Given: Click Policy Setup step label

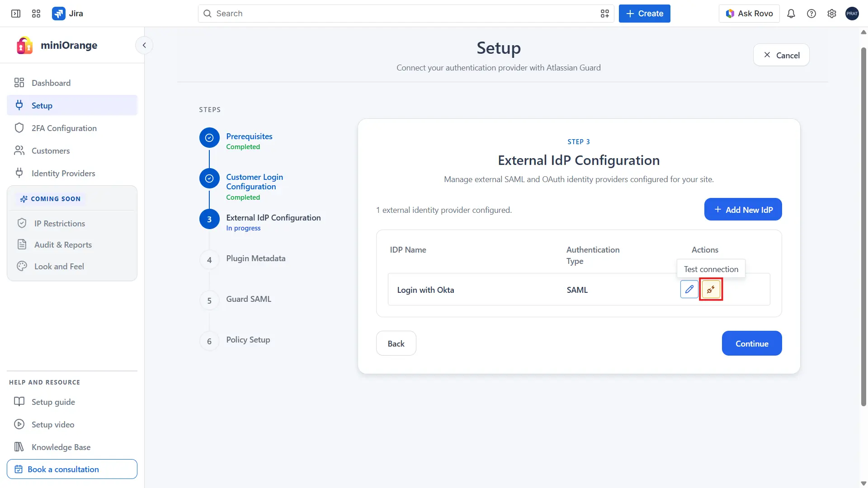Looking at the screenshot, I should point(248,339).
